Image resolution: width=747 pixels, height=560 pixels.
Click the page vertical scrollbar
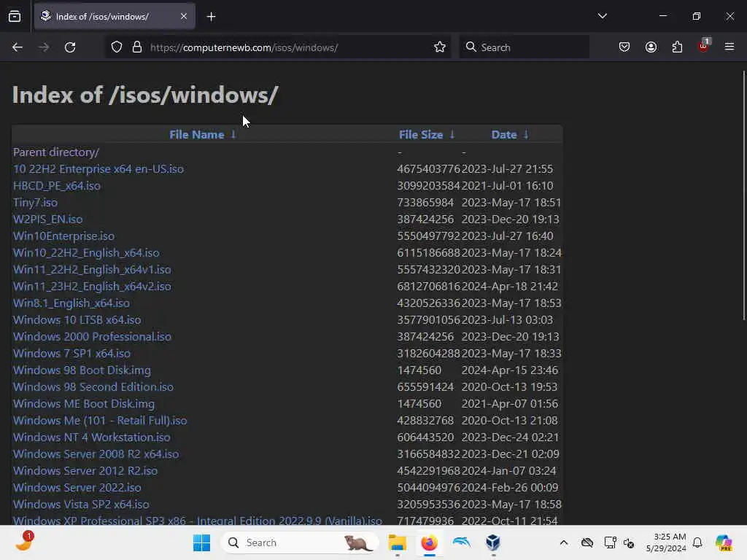point(743,195)
